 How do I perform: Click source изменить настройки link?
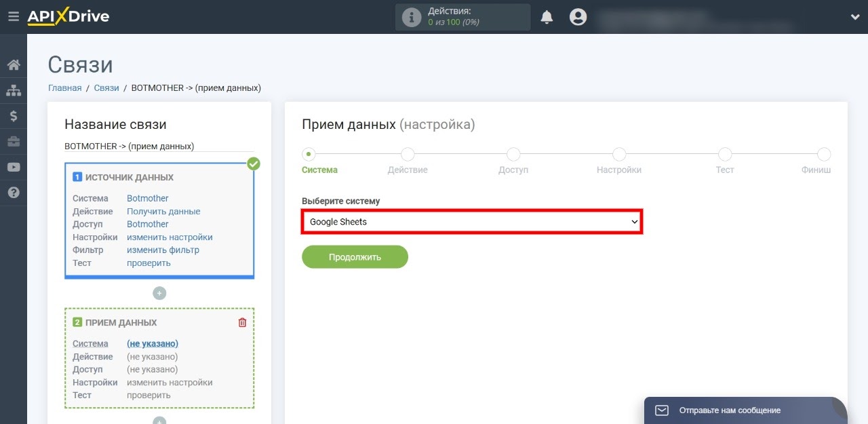click(170, 237)
